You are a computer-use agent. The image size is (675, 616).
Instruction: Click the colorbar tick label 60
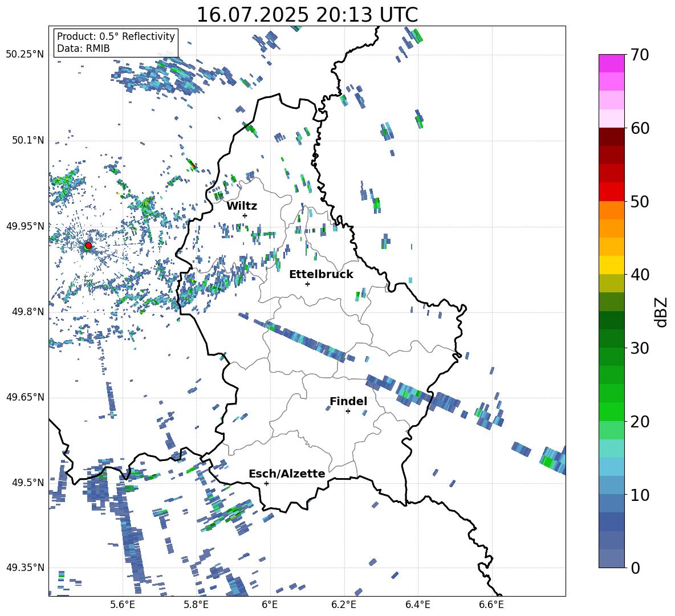[x=640, y=128]
